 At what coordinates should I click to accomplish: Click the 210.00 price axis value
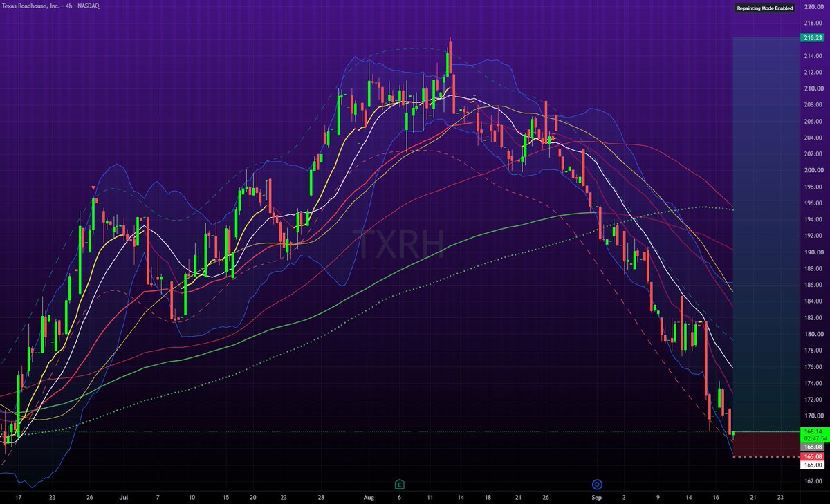[x=813, y=88]
